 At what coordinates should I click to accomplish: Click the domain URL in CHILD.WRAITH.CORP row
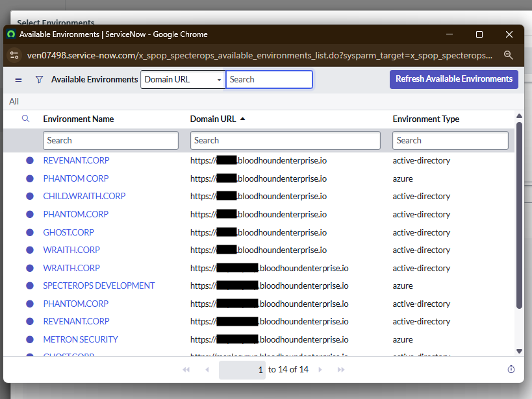pyautogui.click(x=258, y=196)
